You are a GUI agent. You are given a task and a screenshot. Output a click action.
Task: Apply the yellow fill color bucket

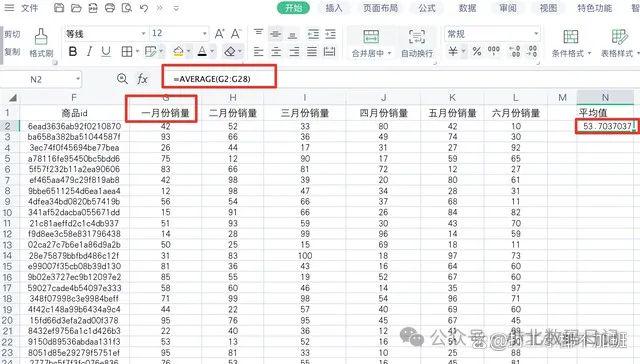[178, 51]
